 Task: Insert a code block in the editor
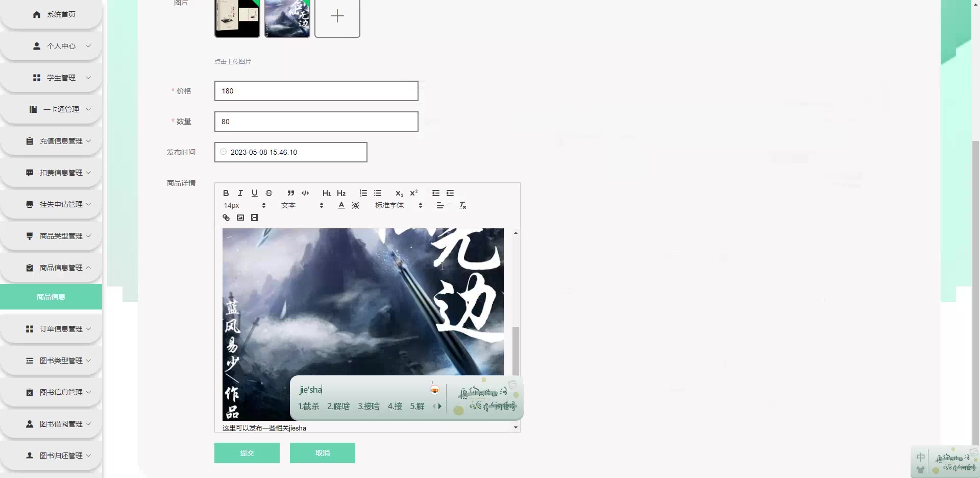pyautogui.click(x=305, y=193)
